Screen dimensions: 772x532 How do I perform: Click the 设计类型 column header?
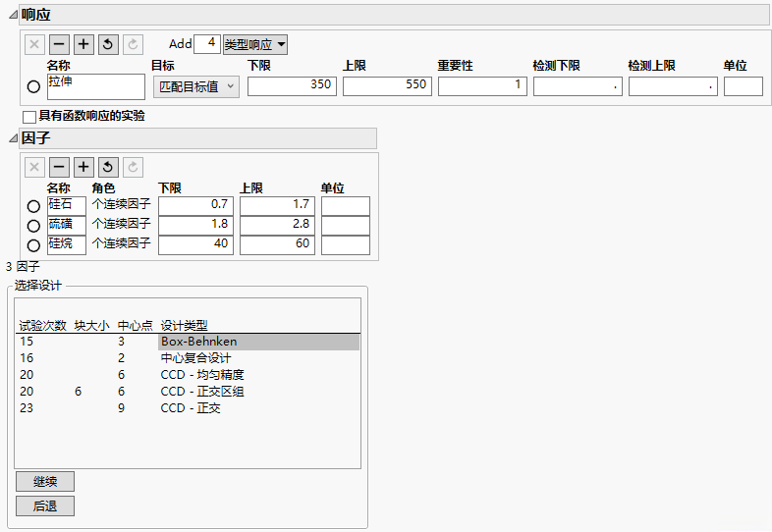[184, 325]
